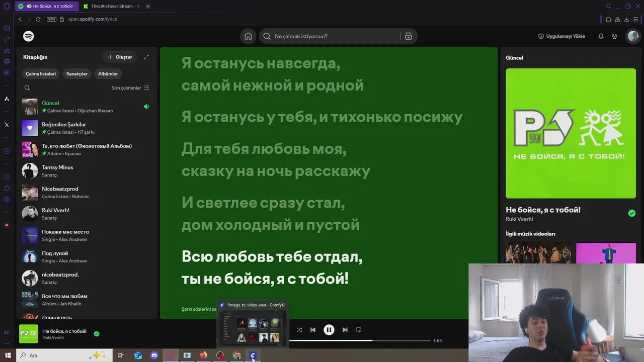The width and height of the screenshot is (644, 362).
Task: Click large album cover in Now Playing panel
Action: [571, 133]
